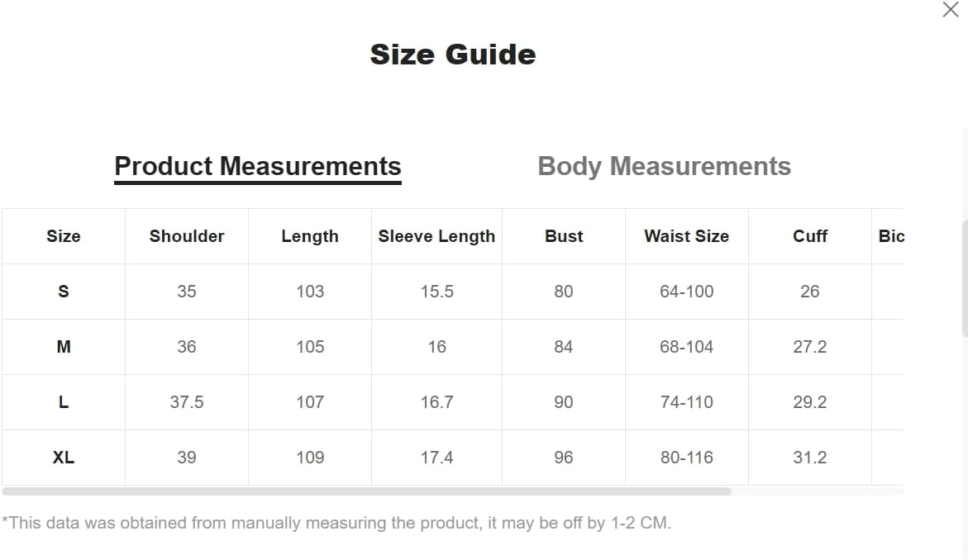Click the Size column header

(64, 236)
